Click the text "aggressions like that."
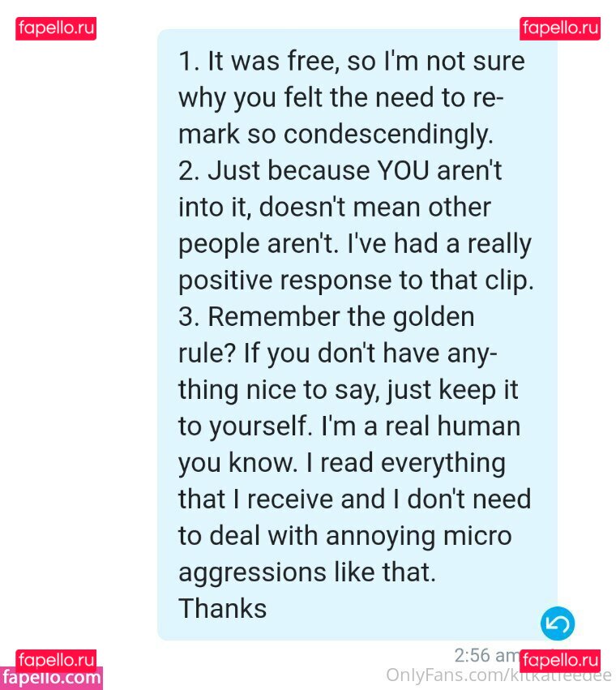This screenshot has height=690, width=616. (x=307, y=572)
